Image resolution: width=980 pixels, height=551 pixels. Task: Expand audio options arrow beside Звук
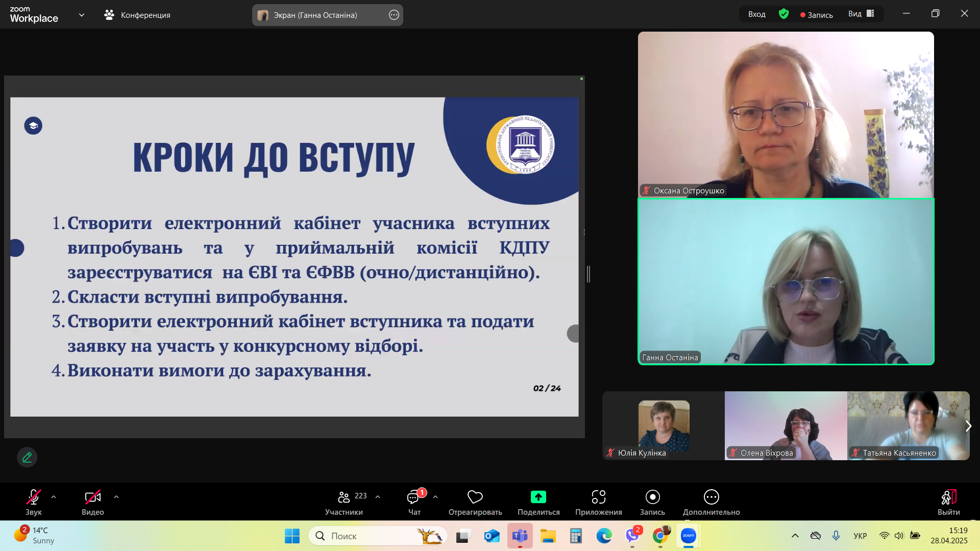pyautogui.click(x=54, y=496)
